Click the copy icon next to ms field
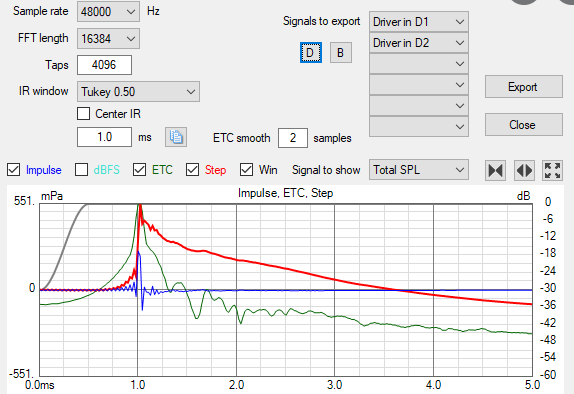 tap(176, 137)
